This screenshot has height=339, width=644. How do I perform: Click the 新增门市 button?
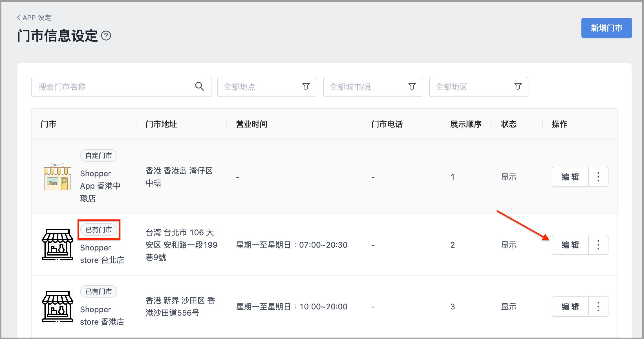coord(606,28)
